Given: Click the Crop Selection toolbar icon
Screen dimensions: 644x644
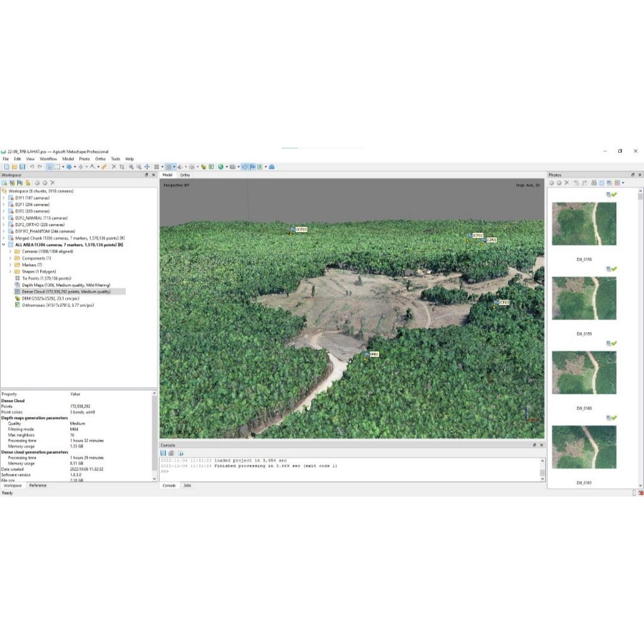Looking at the screenshot, I should point(122,167).
